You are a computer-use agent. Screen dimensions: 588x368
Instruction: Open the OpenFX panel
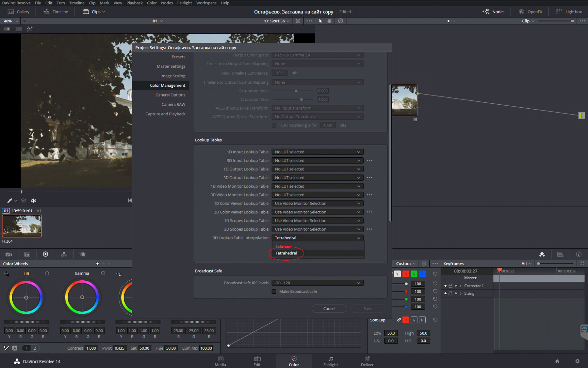pyautogui.click(x=531, y=12)
